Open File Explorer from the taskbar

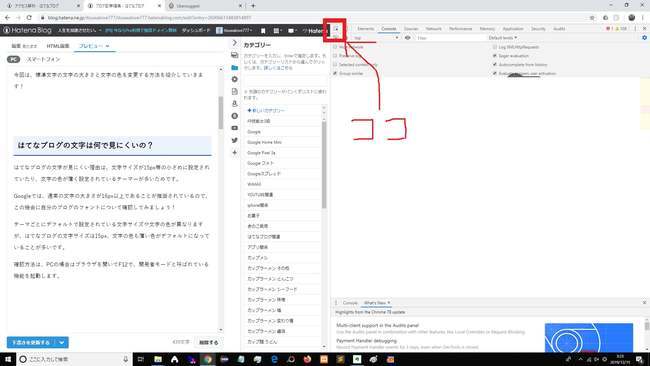158,359
